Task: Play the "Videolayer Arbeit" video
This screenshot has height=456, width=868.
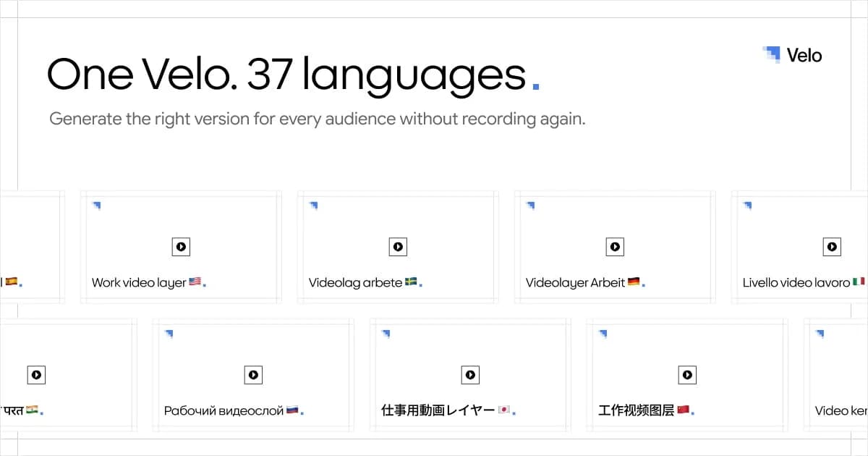Action: 615,247
